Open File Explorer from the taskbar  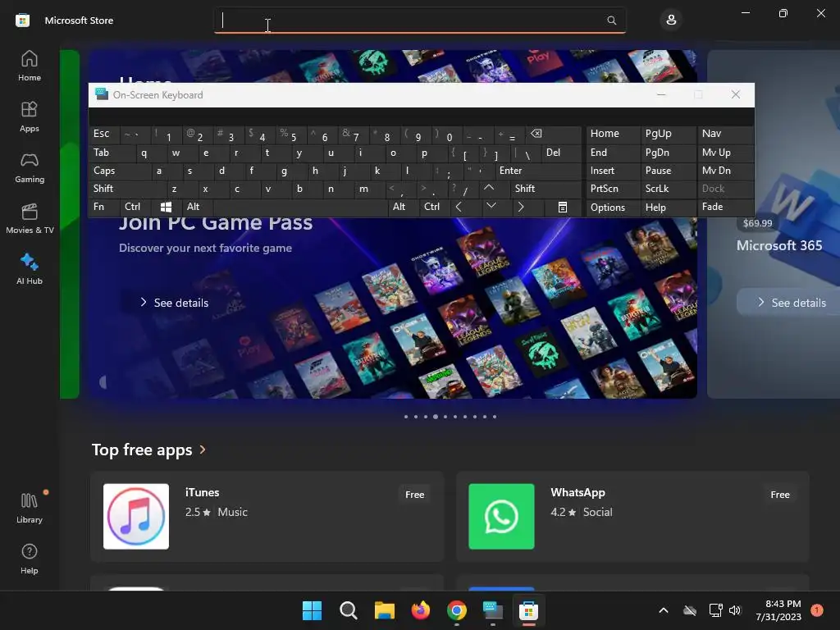click(384, 610)
